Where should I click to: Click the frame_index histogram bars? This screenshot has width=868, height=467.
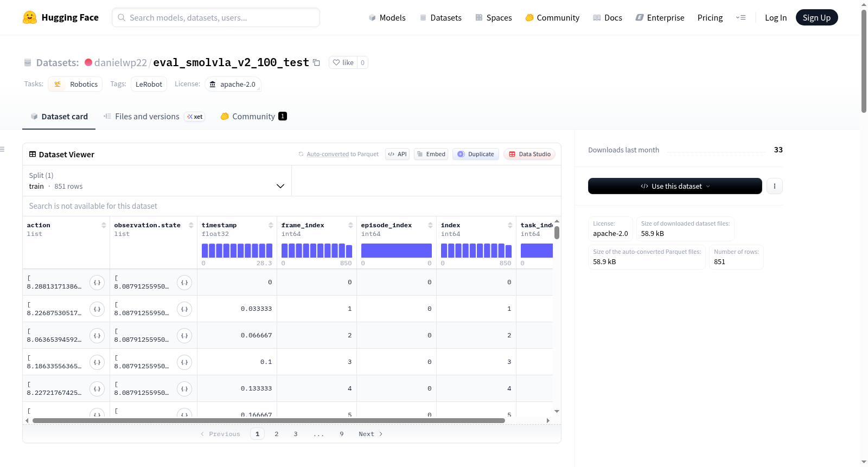(317, 251)
